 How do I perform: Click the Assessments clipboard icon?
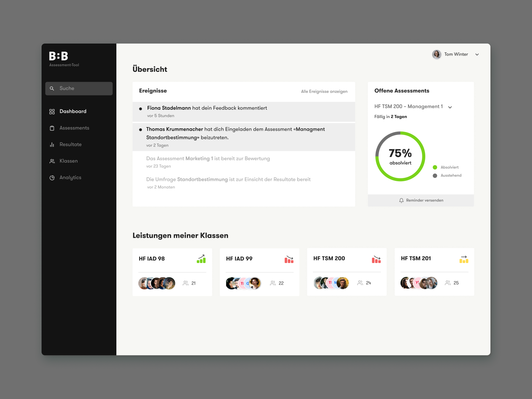click(52, 128)
